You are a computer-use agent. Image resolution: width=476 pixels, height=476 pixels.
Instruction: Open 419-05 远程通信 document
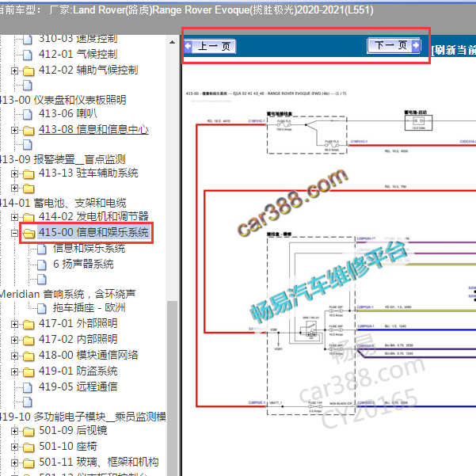click(78, 387)
